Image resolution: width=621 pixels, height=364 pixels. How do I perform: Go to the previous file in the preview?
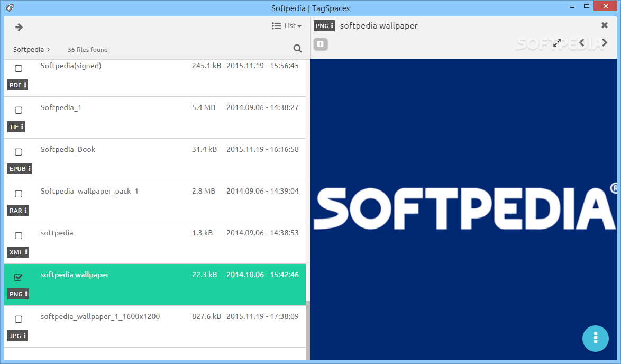(582, 42)
